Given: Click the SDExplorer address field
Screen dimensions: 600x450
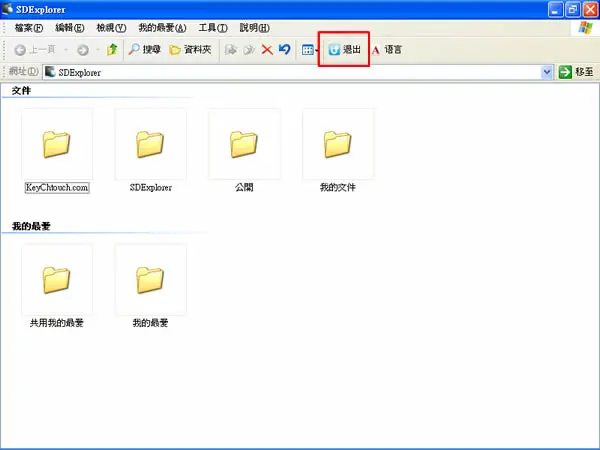Looking at the screenshot, I should (292, 72).
